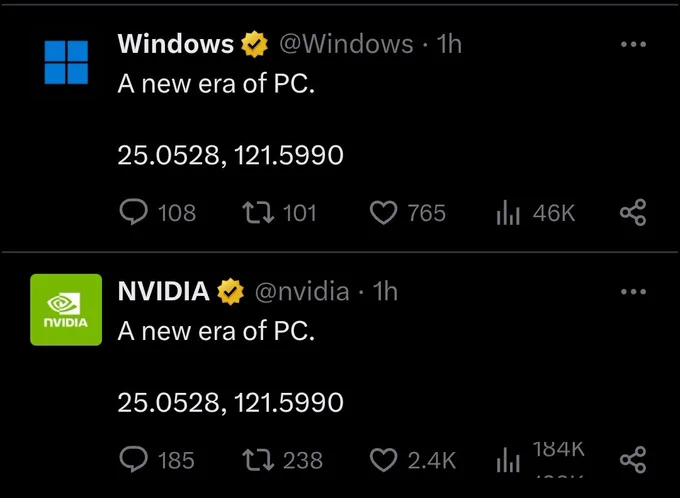Reply to the NVIDIA tweet
The image size is (680, 498).
pos(134,459)
